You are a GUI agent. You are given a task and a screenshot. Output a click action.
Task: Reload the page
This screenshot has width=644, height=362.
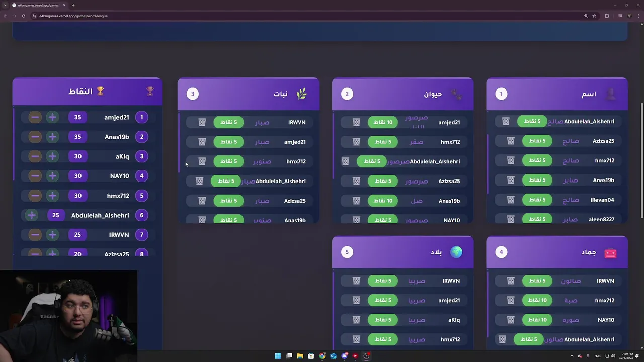point(23,16)
